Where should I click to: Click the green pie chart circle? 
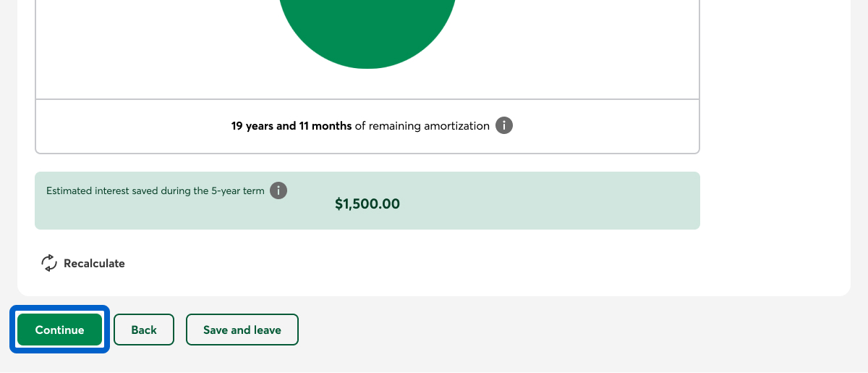(x=367, y=29)
